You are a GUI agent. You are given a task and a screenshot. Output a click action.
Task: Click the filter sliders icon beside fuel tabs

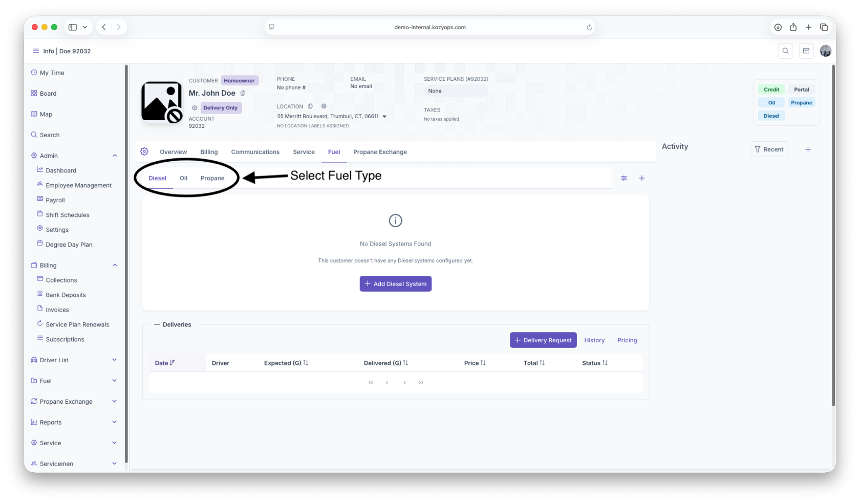pos(624,178)
